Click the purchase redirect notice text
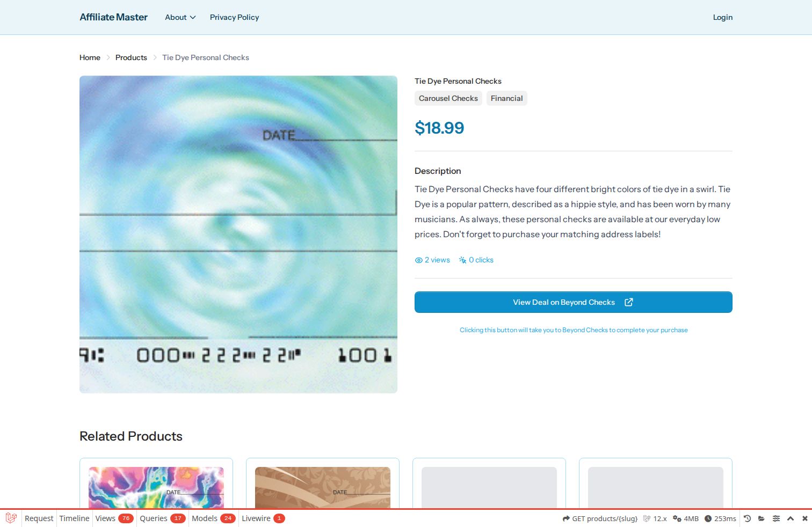Image resolution: width=812 pixels, height=527 pixels. pyautogui.click(x=574, y=330)
